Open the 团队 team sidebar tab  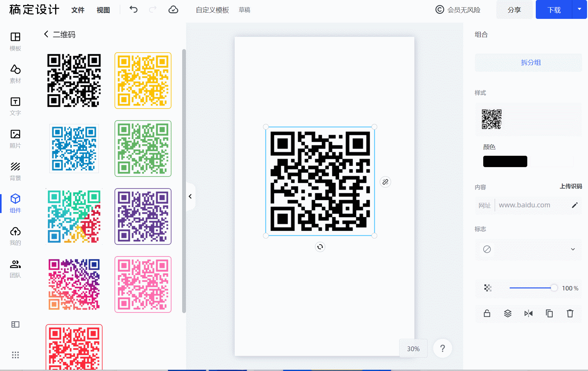[x=15, y=268]
